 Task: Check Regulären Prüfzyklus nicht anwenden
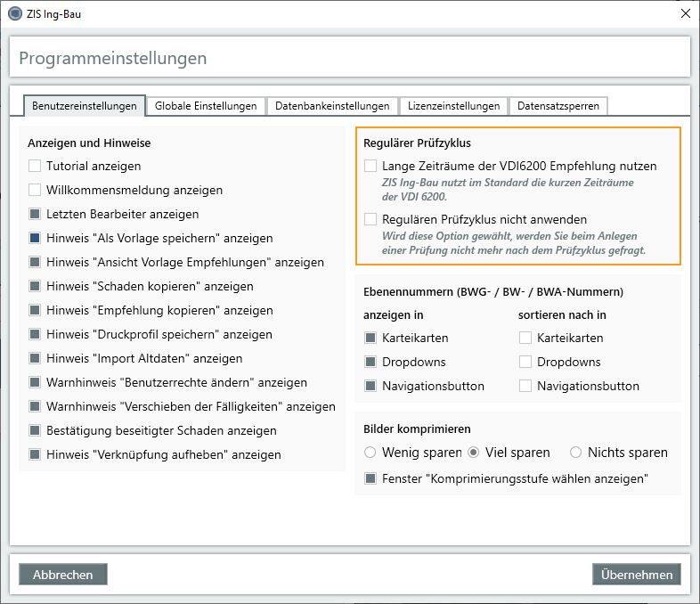[370, 220]
